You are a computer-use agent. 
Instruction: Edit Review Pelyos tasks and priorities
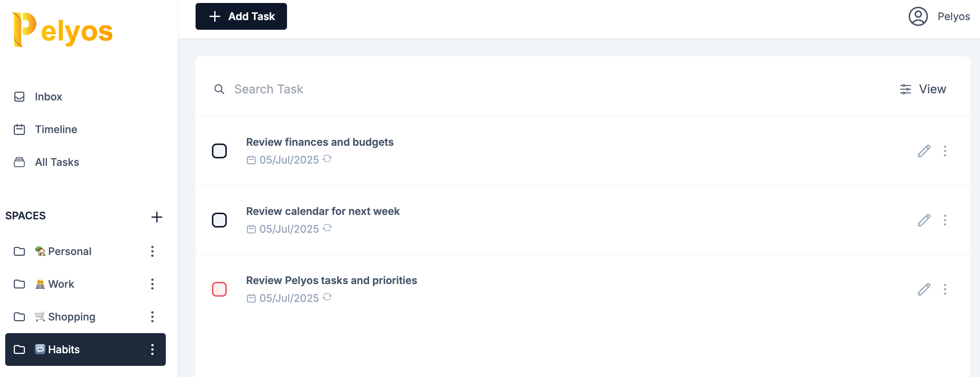point(924,290)
